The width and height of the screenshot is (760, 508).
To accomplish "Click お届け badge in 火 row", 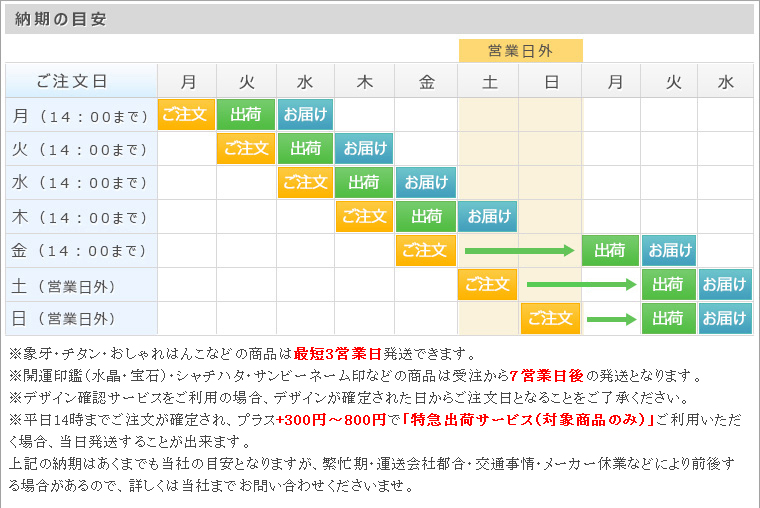I will click(x=364, y=148).
